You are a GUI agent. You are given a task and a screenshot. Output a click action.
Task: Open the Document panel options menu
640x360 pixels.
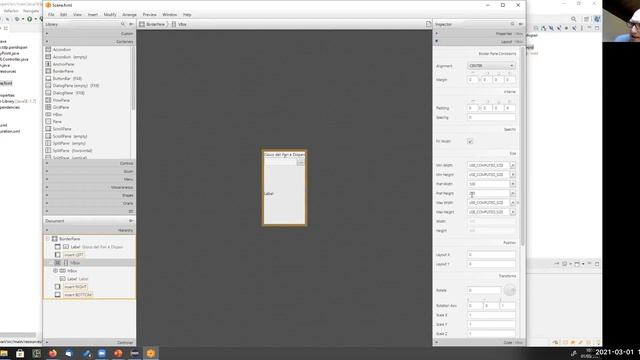click(131, 221)
